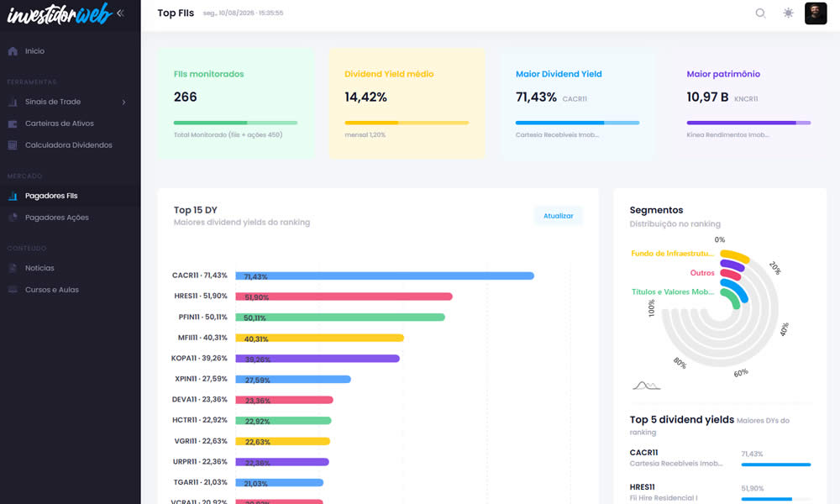Collapse the sidebar using the double-chevron icon
Image resolution: width=840 pixels, height=504 pixels.
tap(120, 13)
